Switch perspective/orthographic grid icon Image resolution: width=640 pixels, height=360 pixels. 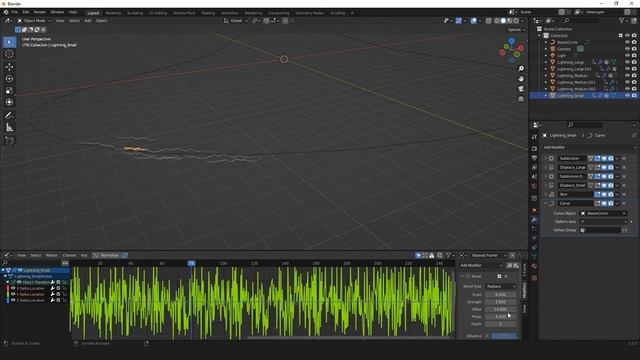(x=521, y=99)
